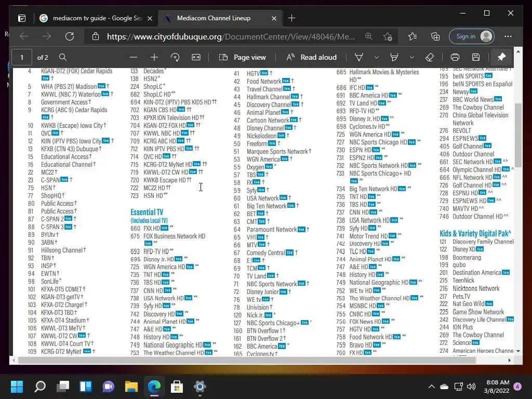Add this page to favorites star

[388, 36]
